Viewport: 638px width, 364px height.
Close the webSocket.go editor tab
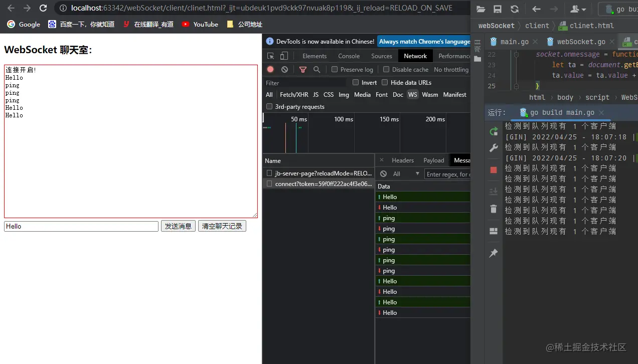tap(612, 42)
